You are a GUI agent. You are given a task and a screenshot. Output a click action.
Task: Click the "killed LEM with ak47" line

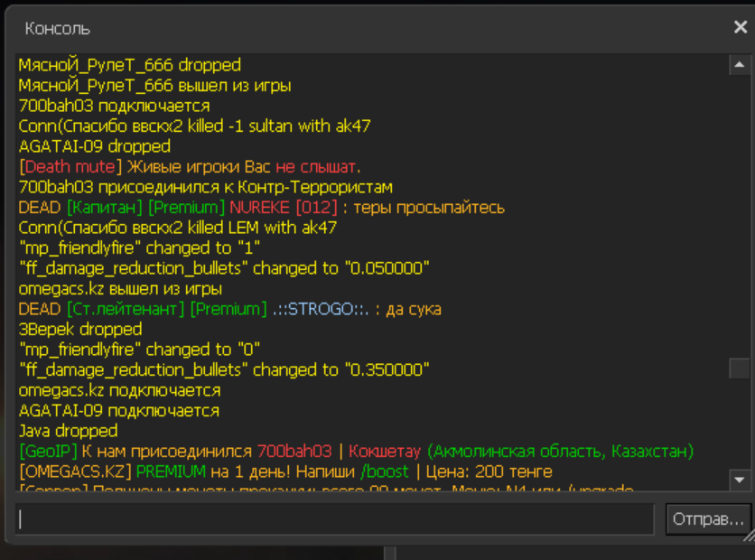tap(178, 228)
